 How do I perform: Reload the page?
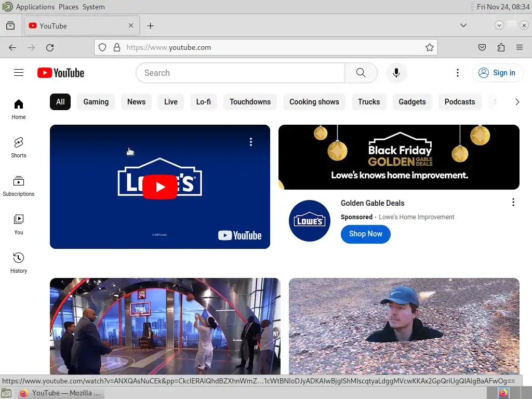pos(50,47)
